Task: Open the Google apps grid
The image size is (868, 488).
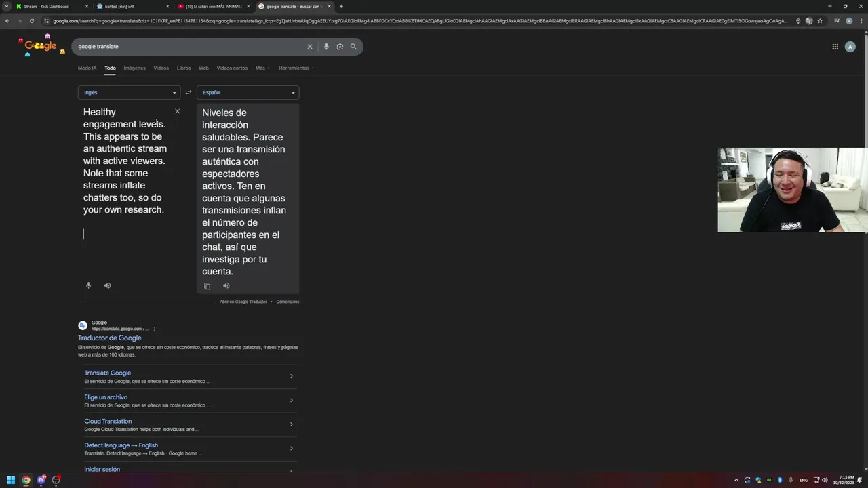Action: point(835,47)
